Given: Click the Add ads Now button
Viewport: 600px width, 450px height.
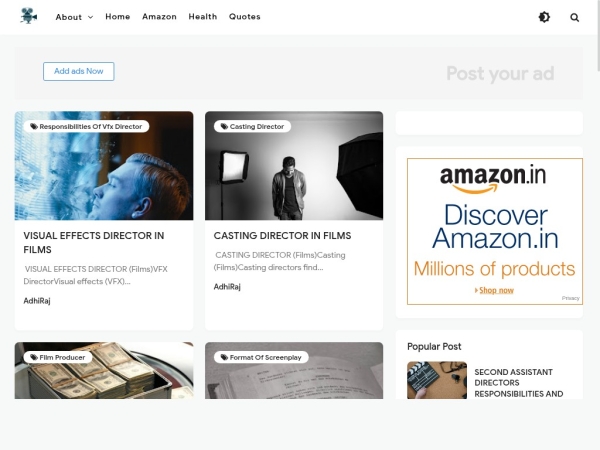Looking at the screenshot, I should tap(78, 72).
